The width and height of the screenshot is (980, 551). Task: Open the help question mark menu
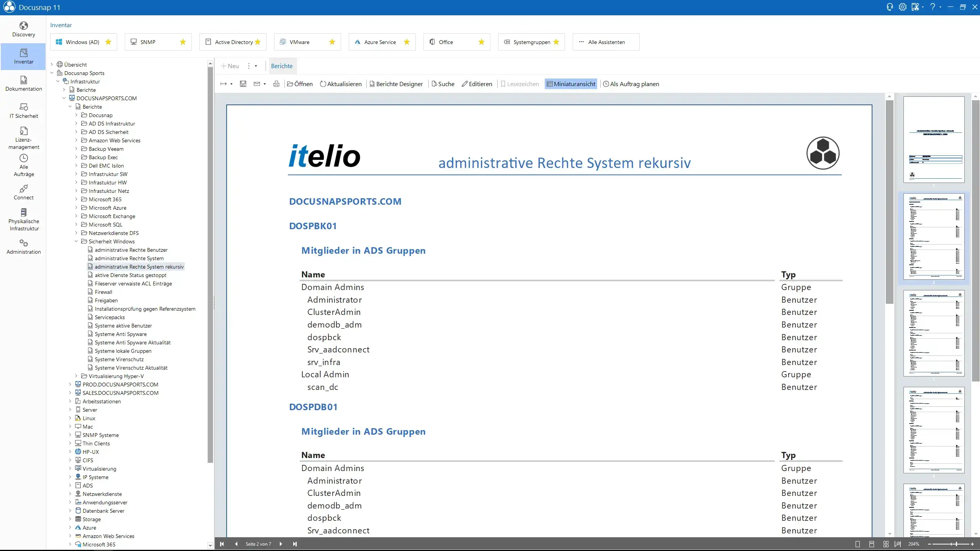[x=933, y=7]
